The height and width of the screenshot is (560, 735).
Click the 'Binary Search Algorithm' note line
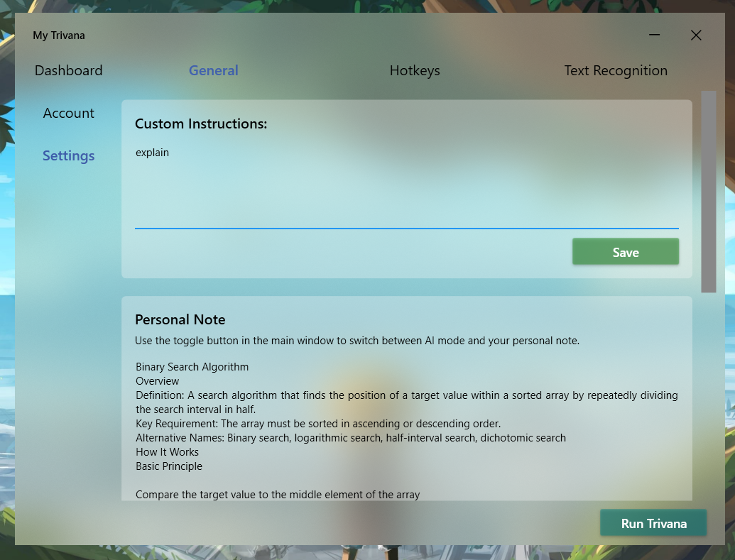click(x=192, y=367)
